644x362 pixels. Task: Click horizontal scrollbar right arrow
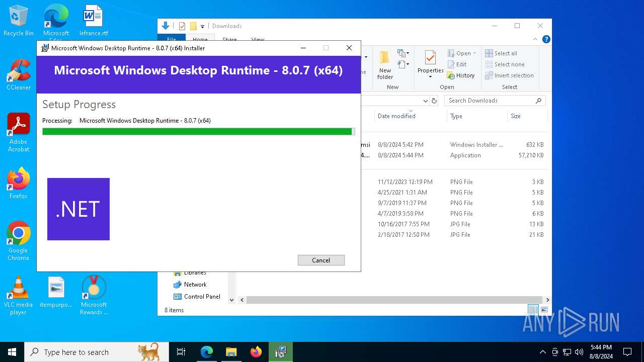[547, 300]
